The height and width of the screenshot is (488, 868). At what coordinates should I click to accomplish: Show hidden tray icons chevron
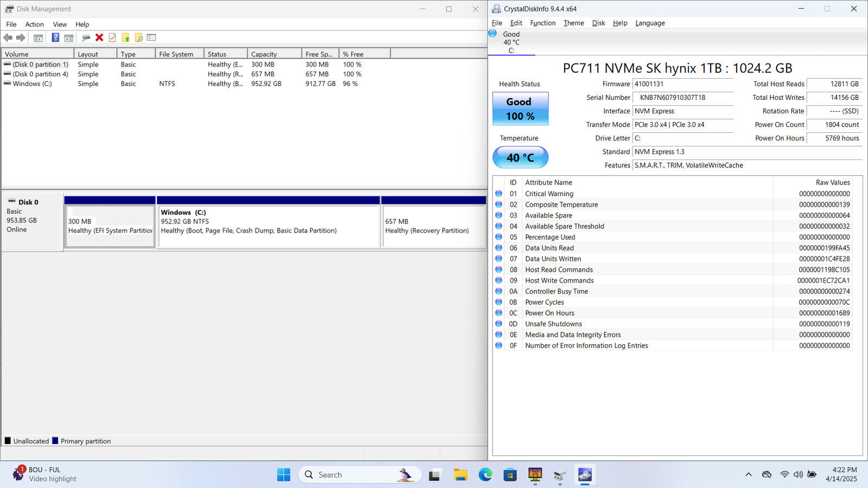[749, 474]
